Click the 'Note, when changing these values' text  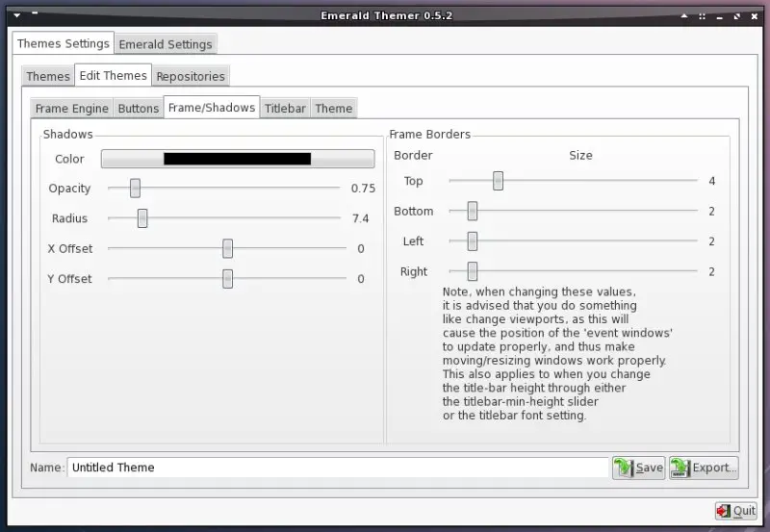point(539,292)
